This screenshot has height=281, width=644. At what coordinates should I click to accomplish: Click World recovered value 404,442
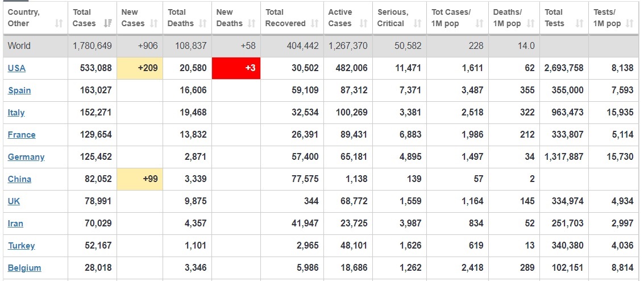point(303,46)
